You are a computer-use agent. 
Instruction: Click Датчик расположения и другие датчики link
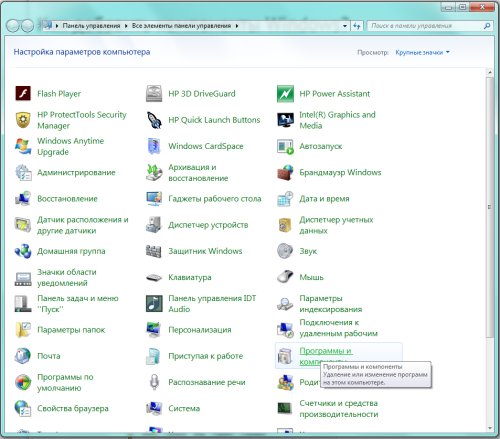[x=83, y=225]
